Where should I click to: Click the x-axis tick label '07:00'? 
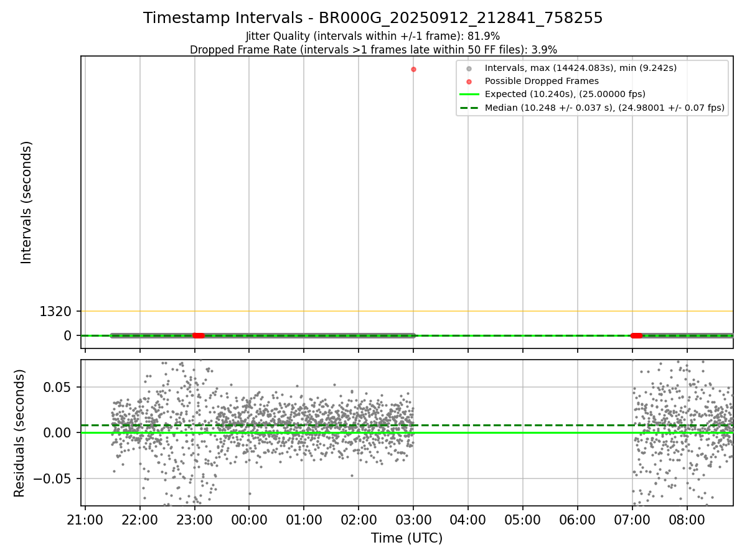pyautogui.click(x=632, y=519)
